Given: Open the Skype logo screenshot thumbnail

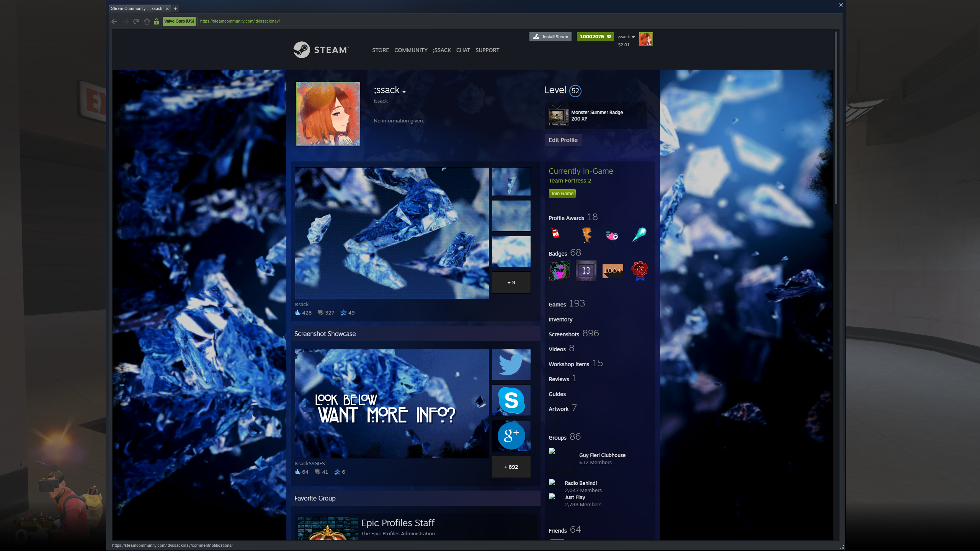Looking at the screenshot, I should [511, 400].
